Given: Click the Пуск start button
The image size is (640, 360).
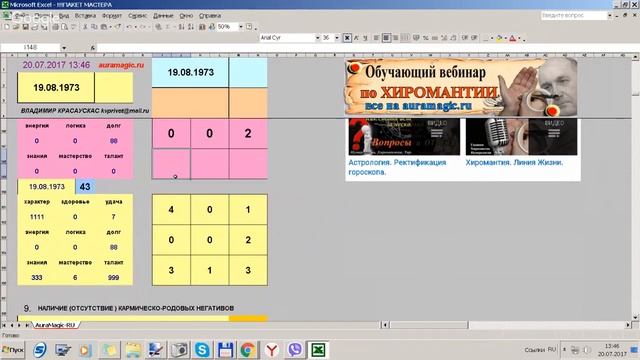Looking at the screenshot, I should click(13, 350).
